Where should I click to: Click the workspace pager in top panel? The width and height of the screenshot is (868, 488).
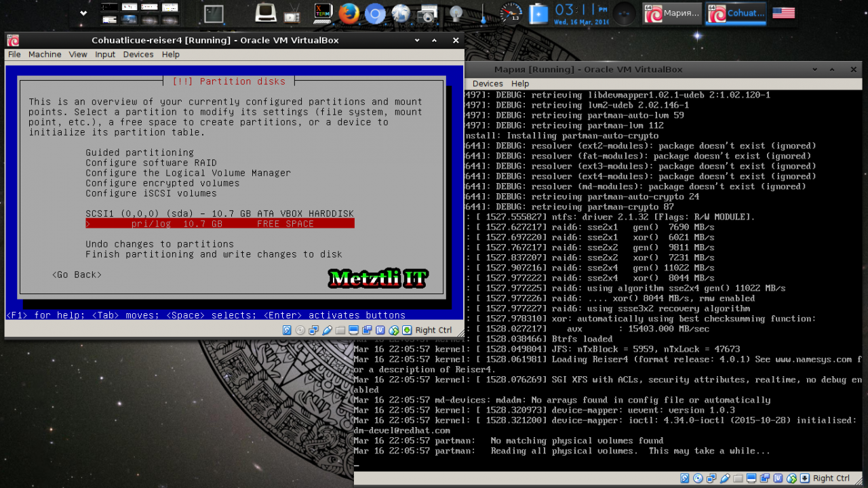(139, 13)
